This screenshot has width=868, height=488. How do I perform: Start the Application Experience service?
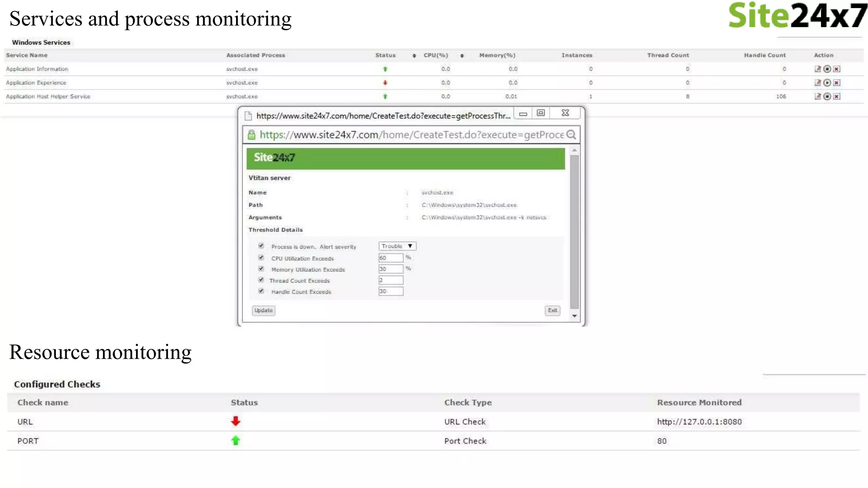point(827,83)
